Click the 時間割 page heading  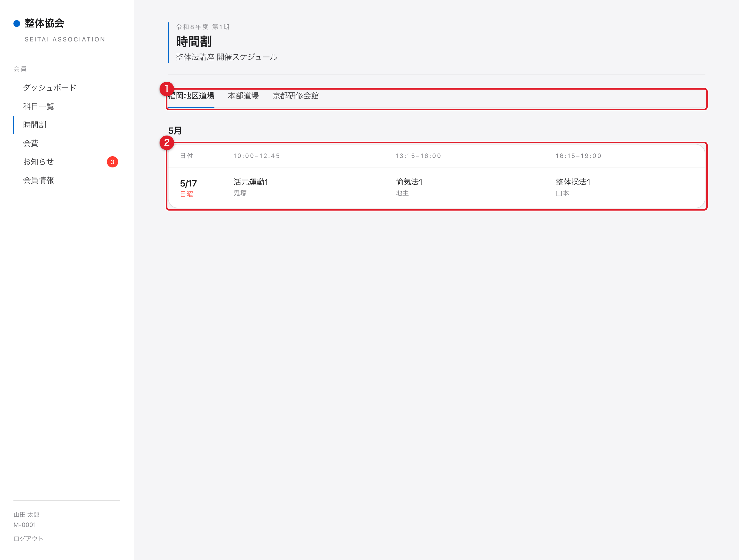tap(194, 41)
